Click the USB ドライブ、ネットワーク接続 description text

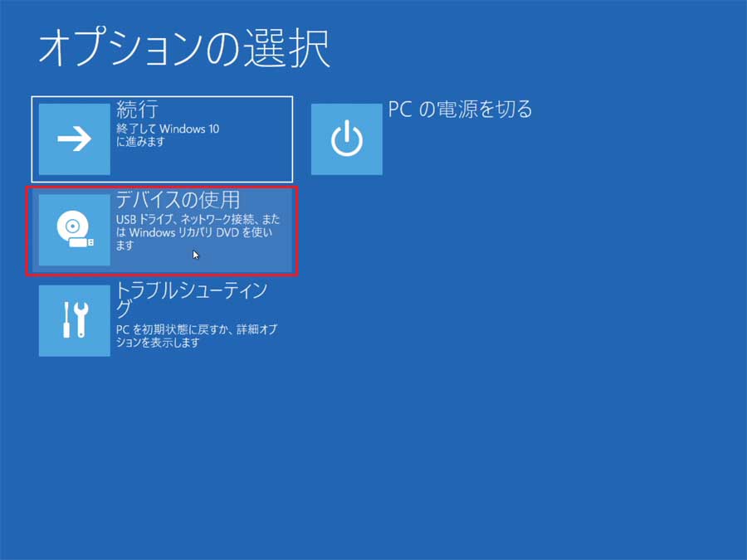click(x=198, y=232)
